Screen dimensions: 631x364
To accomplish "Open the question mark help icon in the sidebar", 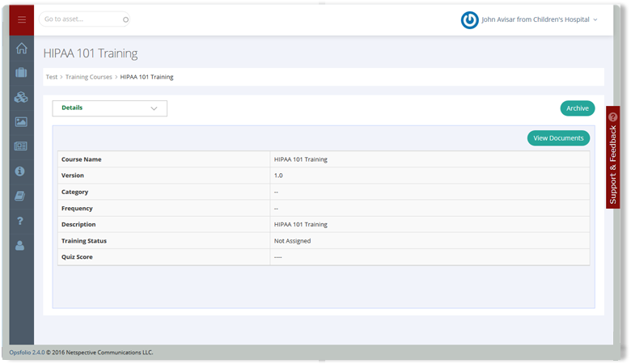I will [x=20, y=221].
